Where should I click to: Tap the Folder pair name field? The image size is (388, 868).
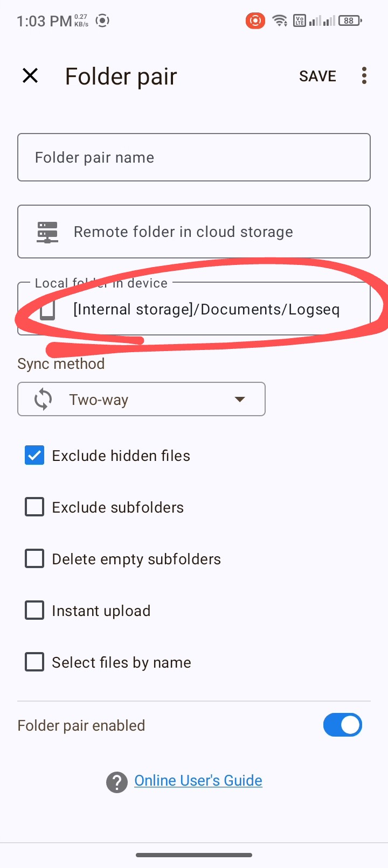194,157
